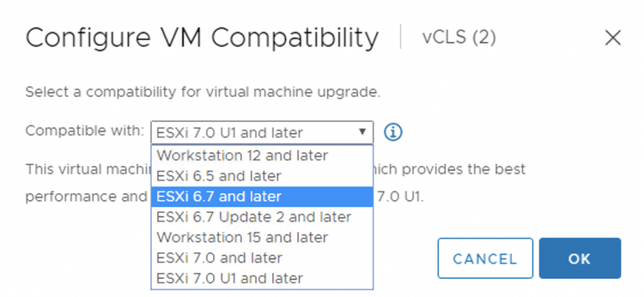Click the blue info icon beside the dropdown
The image size is (644, 297).
pos(393,132)
